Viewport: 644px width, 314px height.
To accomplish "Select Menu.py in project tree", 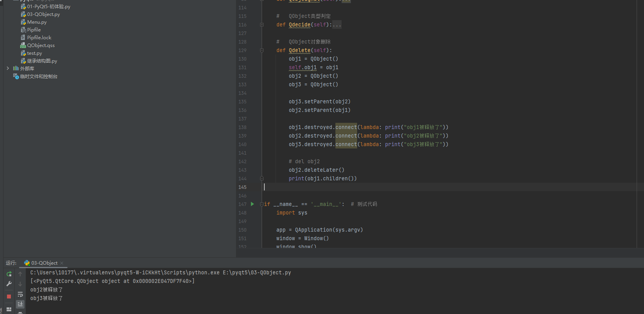I will click(37, 22).
